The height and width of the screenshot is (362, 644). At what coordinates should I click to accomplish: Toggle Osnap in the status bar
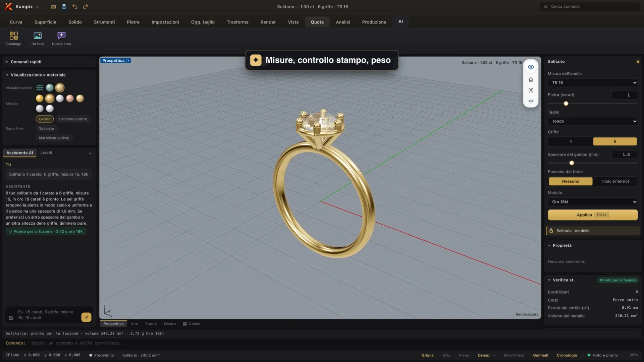click(483, 355)
